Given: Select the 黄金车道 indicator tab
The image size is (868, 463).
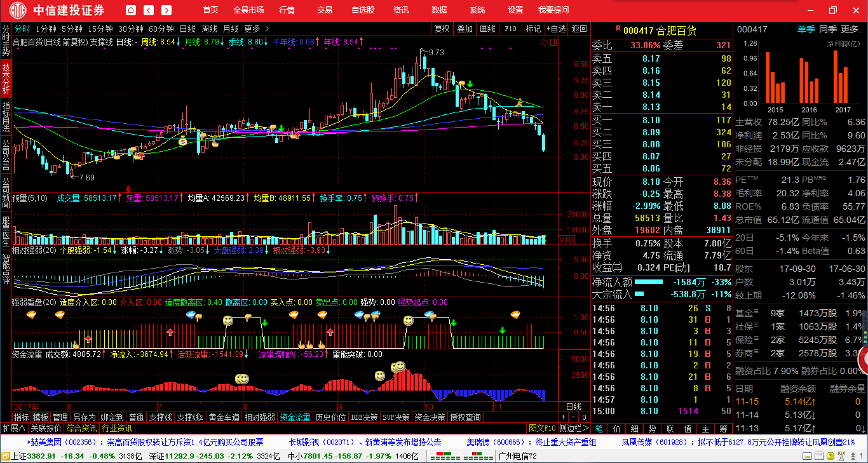Looking at the screenshot, I should tap(224, 417).
